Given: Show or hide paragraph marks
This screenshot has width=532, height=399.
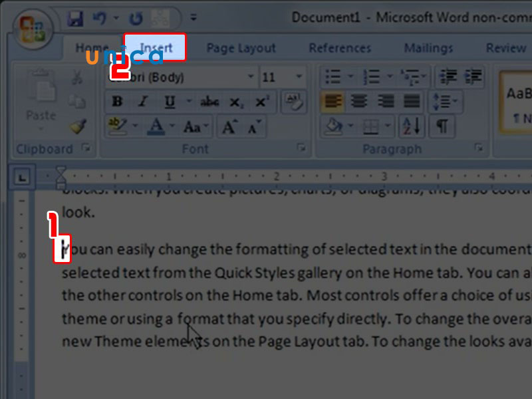Looking at the screenshot, I should 442,126.
